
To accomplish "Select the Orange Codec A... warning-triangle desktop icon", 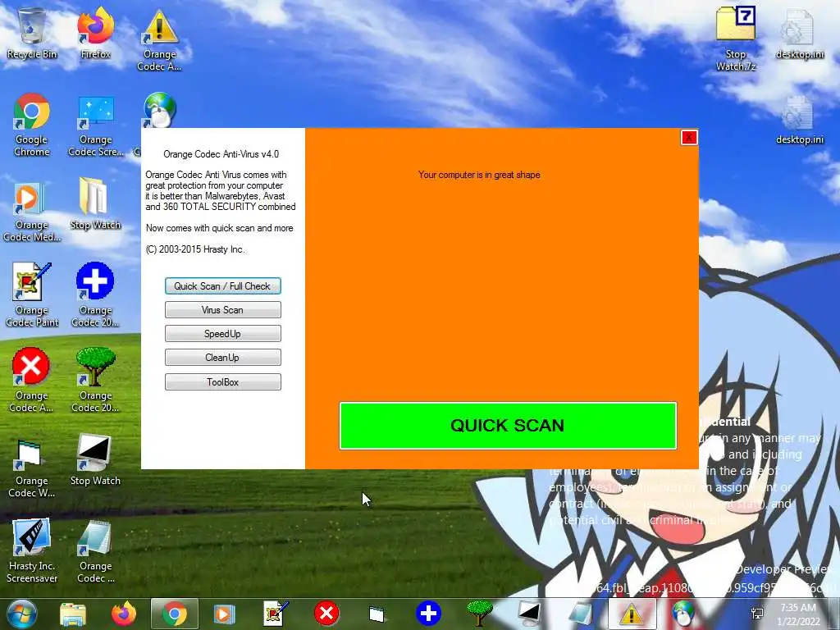I will click(x=160, y=39).
